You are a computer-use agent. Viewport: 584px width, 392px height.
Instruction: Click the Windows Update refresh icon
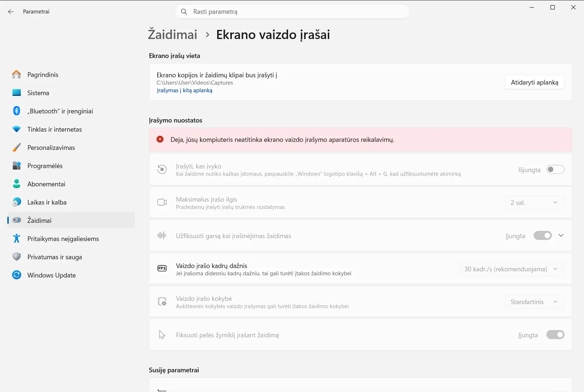[16, 275]
